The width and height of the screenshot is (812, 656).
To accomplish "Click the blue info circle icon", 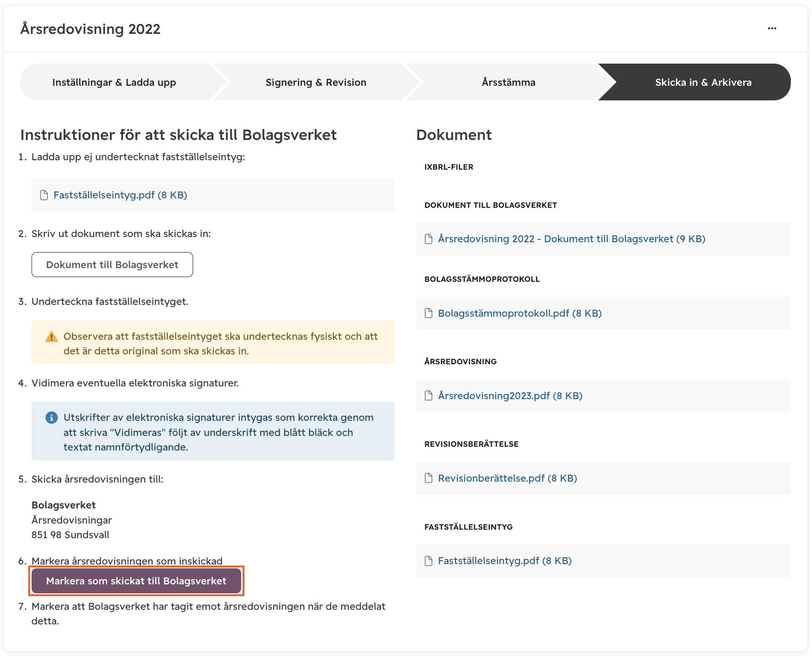I will (x=51, y=418).
